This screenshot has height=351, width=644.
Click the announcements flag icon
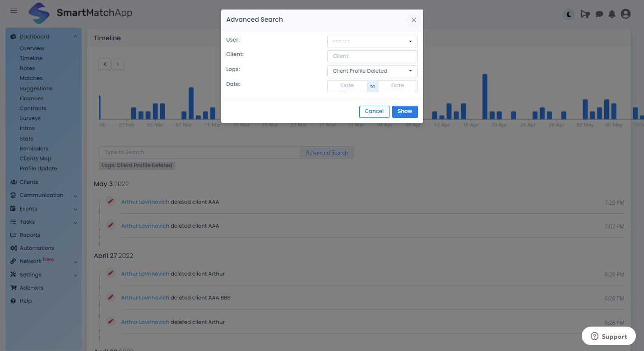[585, 14]
